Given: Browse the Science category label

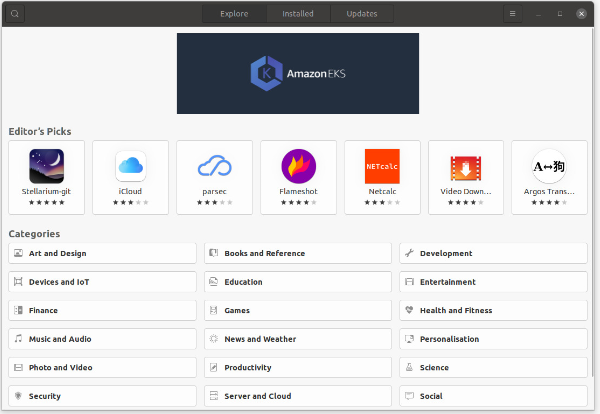Looking at the screenshot, I should coord(434,368).
